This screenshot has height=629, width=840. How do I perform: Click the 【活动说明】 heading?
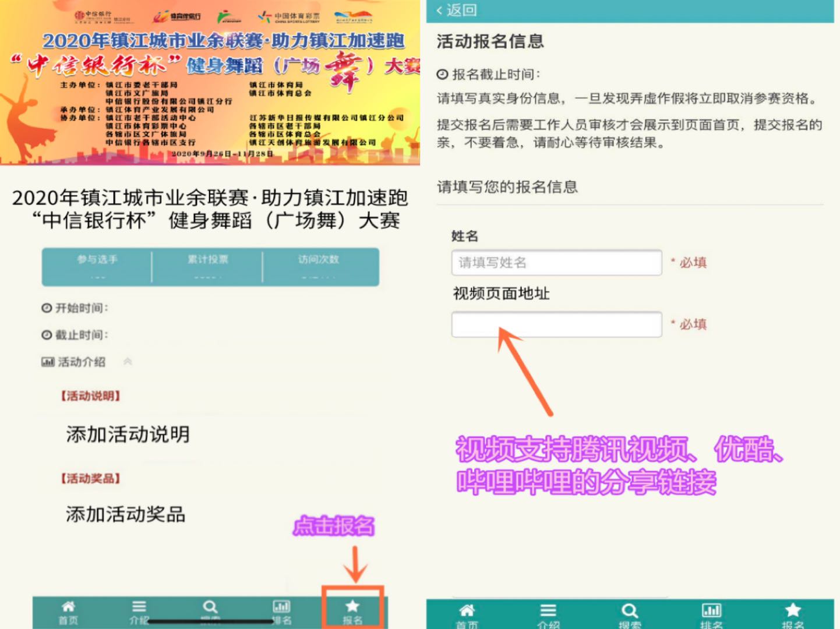(90, 396)
